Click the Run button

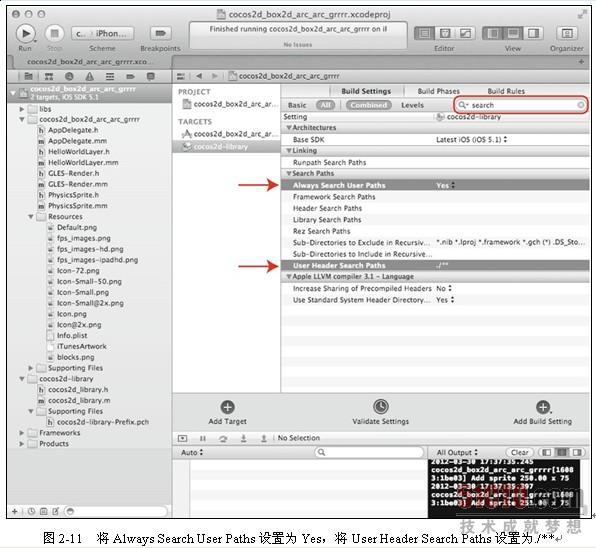[25, 33]
